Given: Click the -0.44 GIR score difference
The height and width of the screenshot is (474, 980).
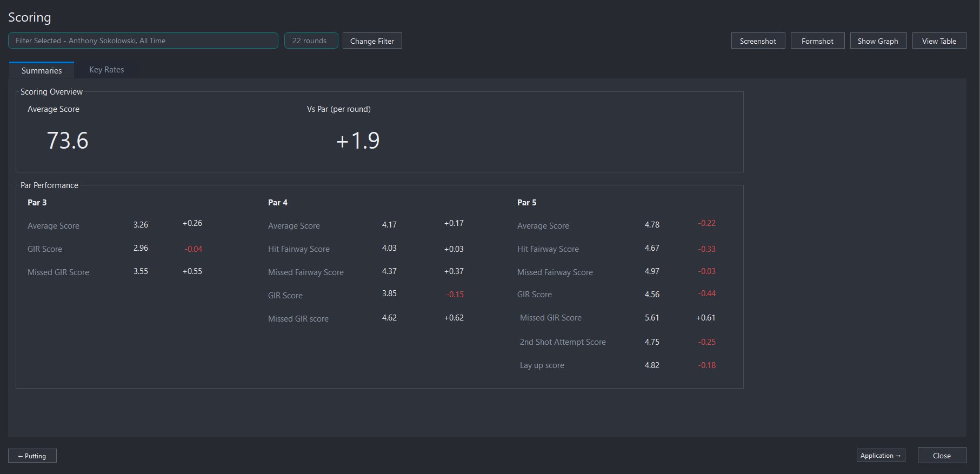Looking at the screenshot, I should click(x=707, y=293).
